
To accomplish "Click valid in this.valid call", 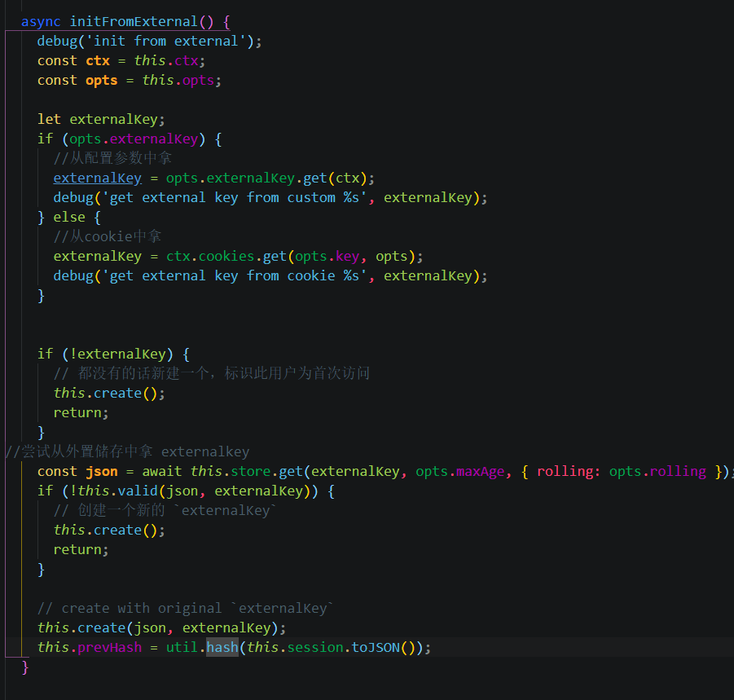I will [x=138, y=491].
